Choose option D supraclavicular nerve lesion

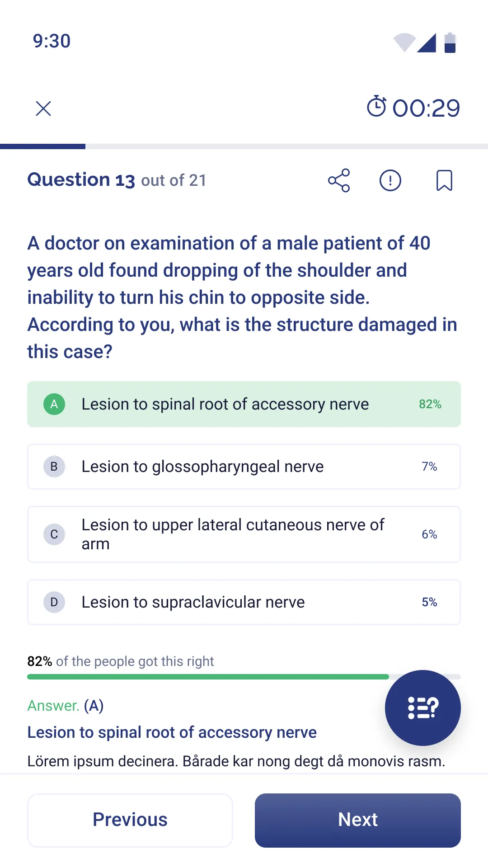pyautogui.click(x=244, y=602)
